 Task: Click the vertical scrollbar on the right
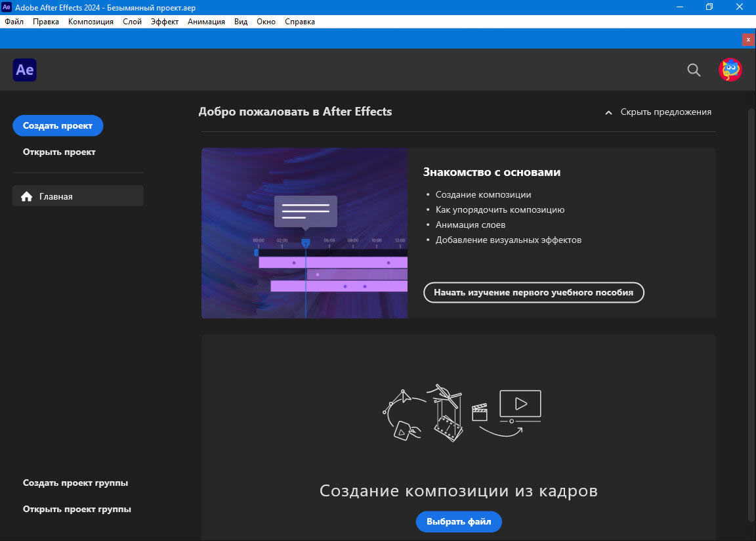click(x=751, y=315)
